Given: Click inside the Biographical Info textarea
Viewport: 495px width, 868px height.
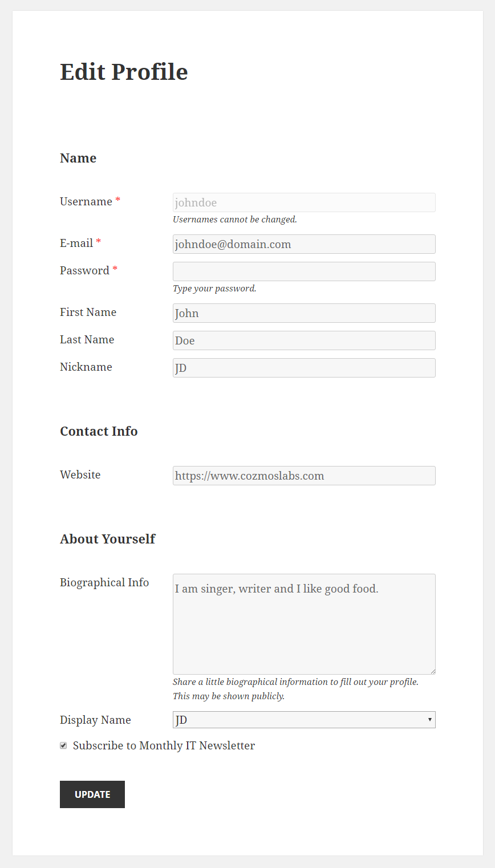Looking at the screenshot, I should 304,624.
